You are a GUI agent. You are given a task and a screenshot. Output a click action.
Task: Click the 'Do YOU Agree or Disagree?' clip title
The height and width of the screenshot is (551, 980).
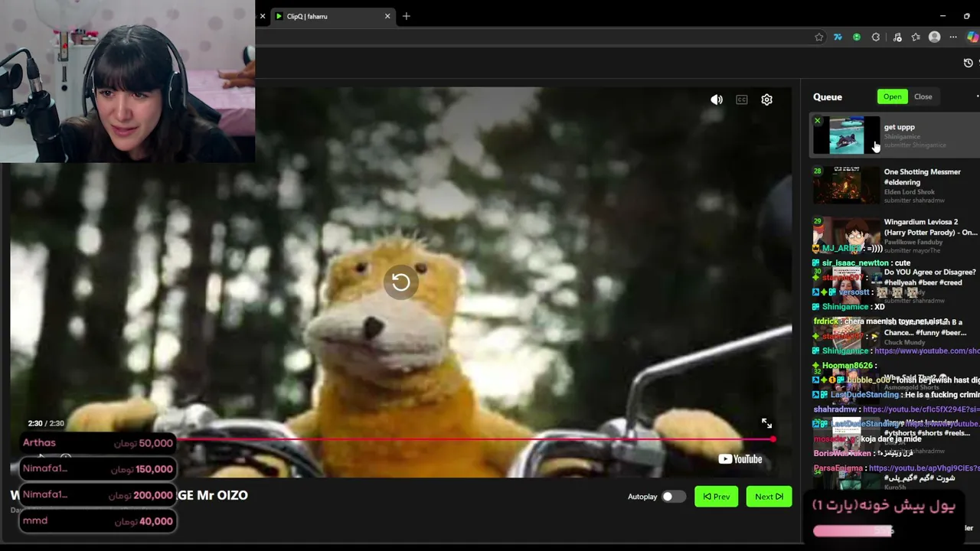929,277
